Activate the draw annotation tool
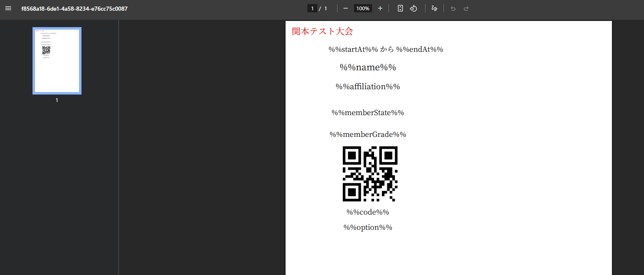Viewport: 644px width, 275px height. click(x=434, y=9)
